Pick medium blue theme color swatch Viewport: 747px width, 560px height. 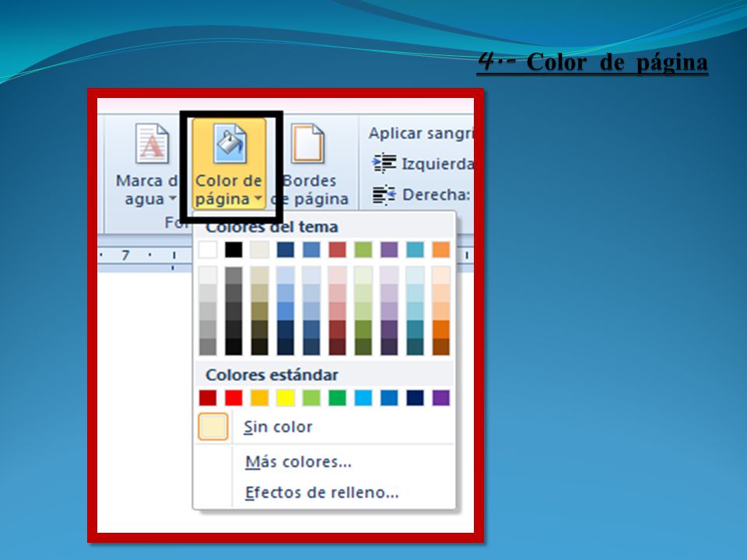[311, 250]
